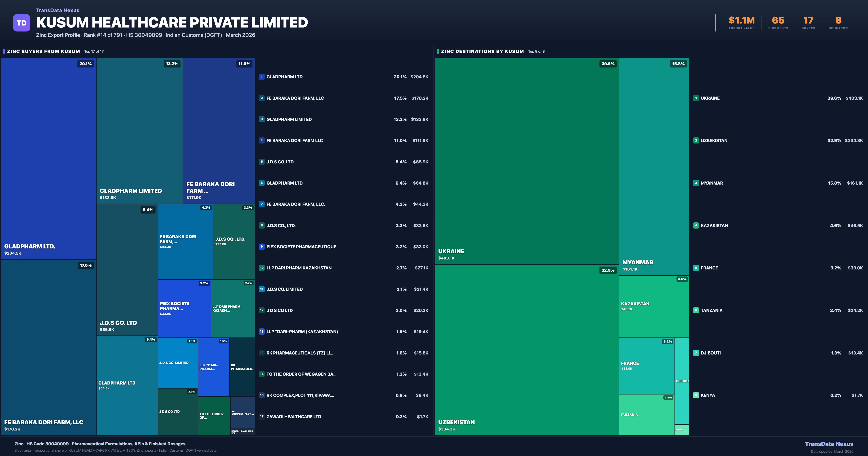Click rank badge 1 beside UKRAINE
This screenshot has height=456, width=868.
696,98
